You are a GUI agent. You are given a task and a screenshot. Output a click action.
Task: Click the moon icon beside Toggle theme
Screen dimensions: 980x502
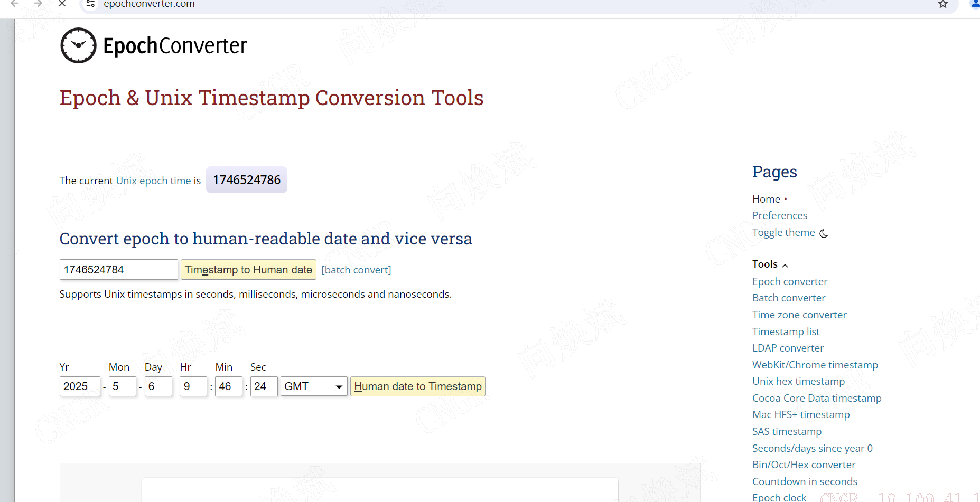pos(824,233)
